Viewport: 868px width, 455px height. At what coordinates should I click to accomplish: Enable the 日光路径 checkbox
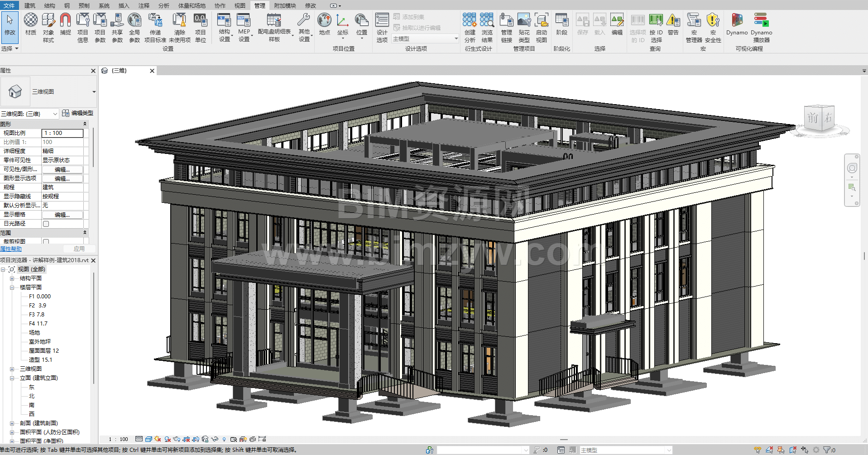(x=46, y=224)
